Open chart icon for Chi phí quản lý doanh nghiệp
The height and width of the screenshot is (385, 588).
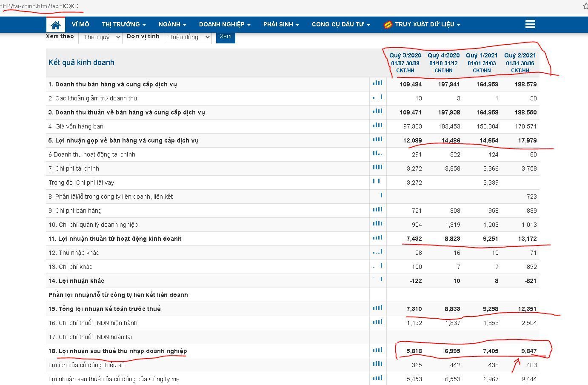377,224
